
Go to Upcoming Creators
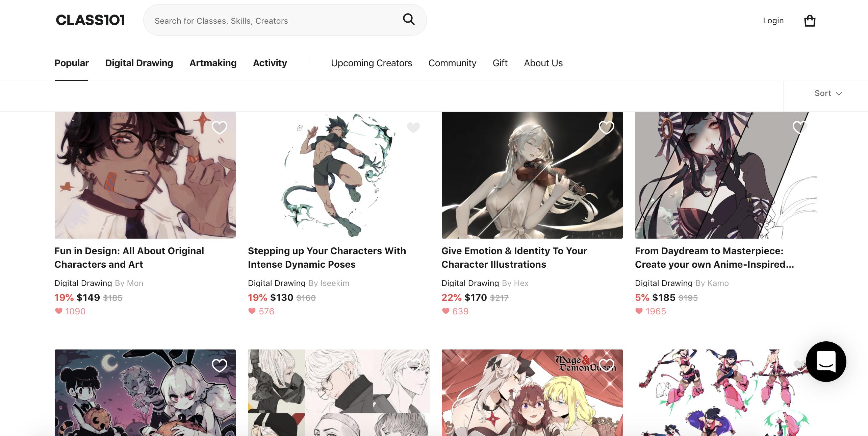point(371,63)
